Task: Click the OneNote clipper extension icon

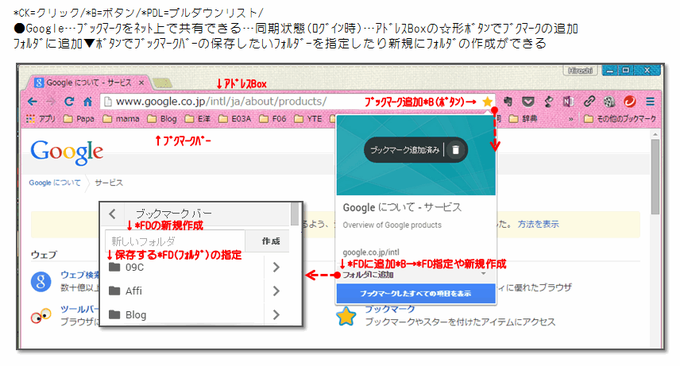Action: coord(568,101)
